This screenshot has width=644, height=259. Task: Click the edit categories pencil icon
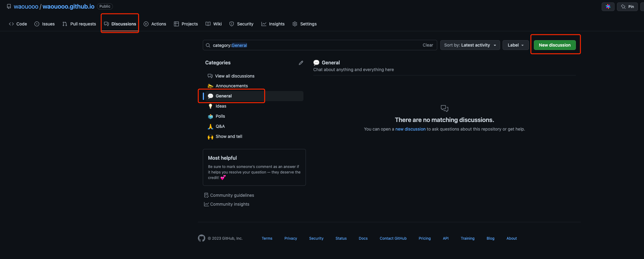tap(301, 63)
